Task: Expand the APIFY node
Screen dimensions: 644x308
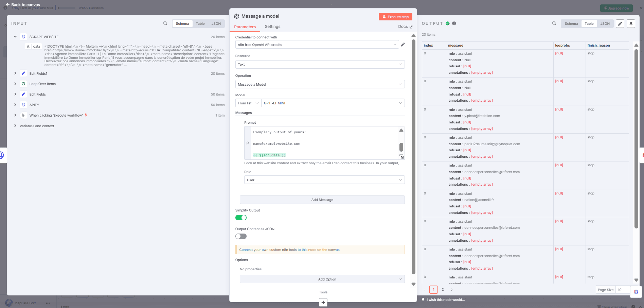Action: (15, 104)
